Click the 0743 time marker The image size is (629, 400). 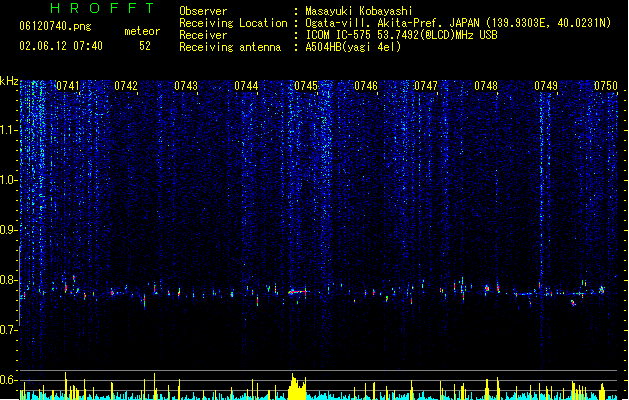pos(186,86)
